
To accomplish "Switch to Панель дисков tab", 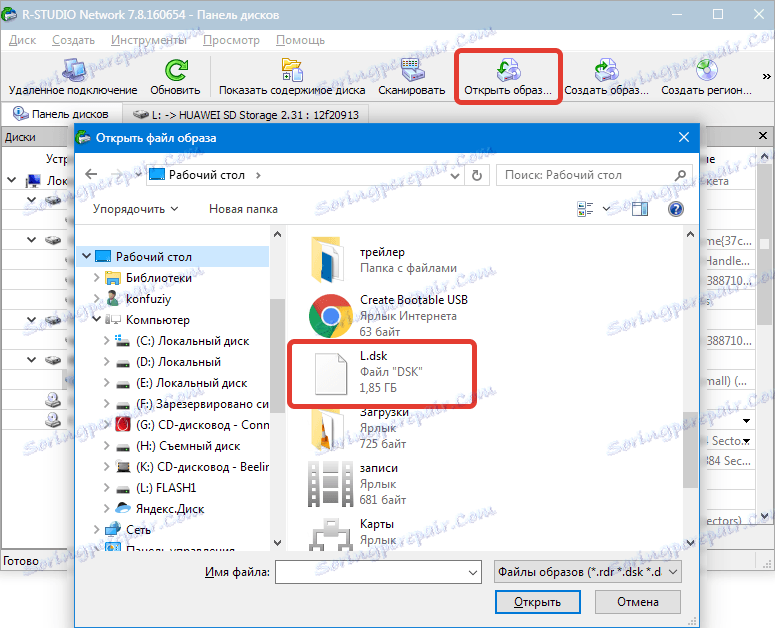I will 62,114.
